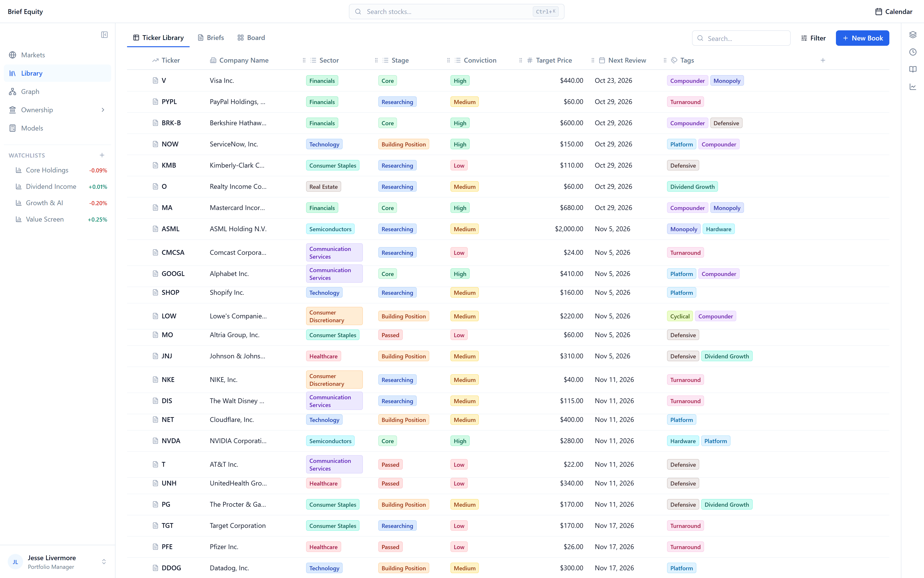Click the Conviction column drag handle
924x578 pixels.
coord(448,60)
